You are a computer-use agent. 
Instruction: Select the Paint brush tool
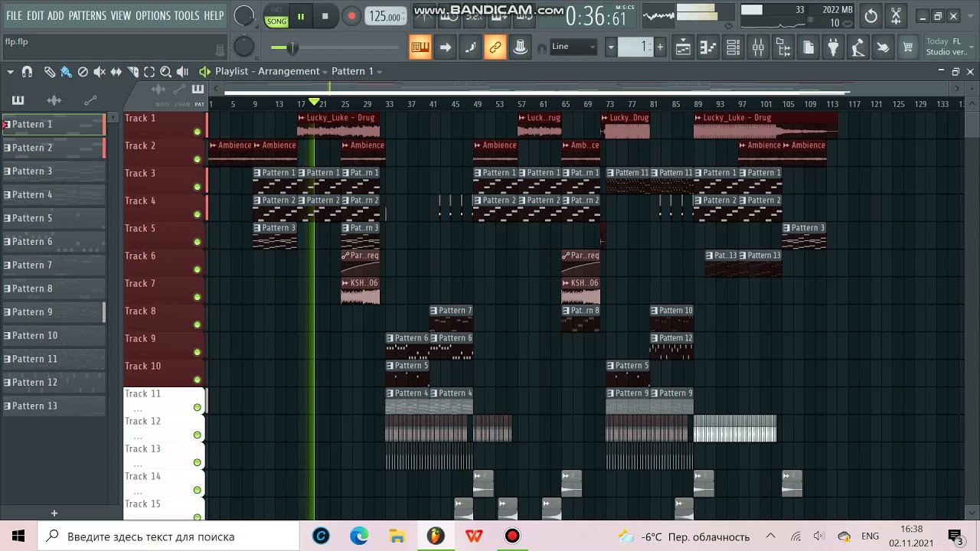pos(66,71)
